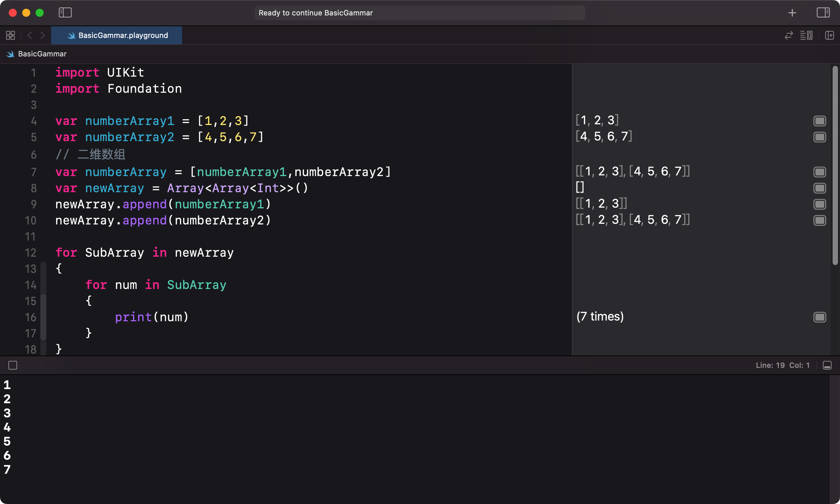
Task: Click 'append' on line 10
Action: [144, 220]
